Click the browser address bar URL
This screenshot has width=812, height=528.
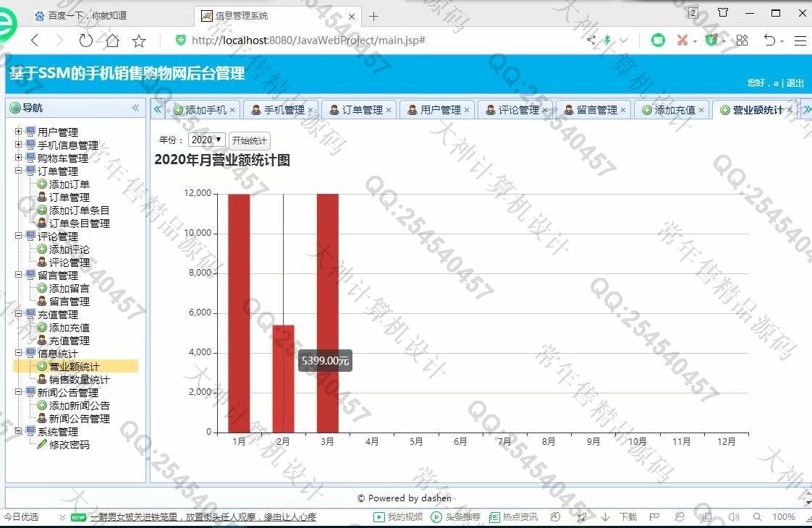coord(308,40)
